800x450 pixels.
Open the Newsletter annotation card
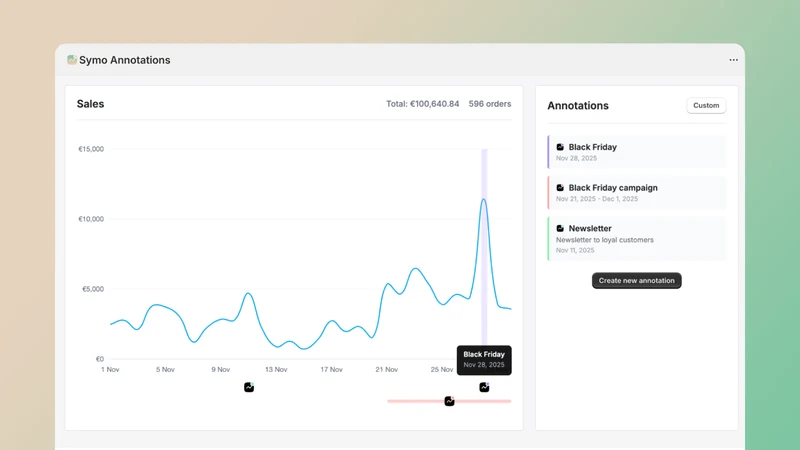[636, 239]
